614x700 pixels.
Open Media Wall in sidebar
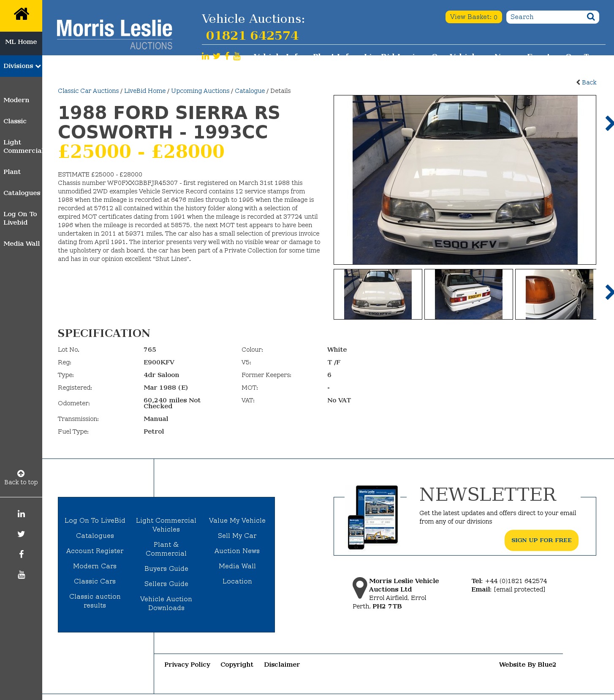[x=22, y=244]
